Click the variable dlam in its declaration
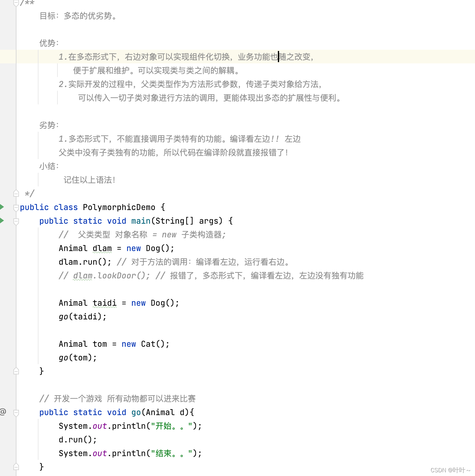Screen dimensions: 475x476 (102, 248)
